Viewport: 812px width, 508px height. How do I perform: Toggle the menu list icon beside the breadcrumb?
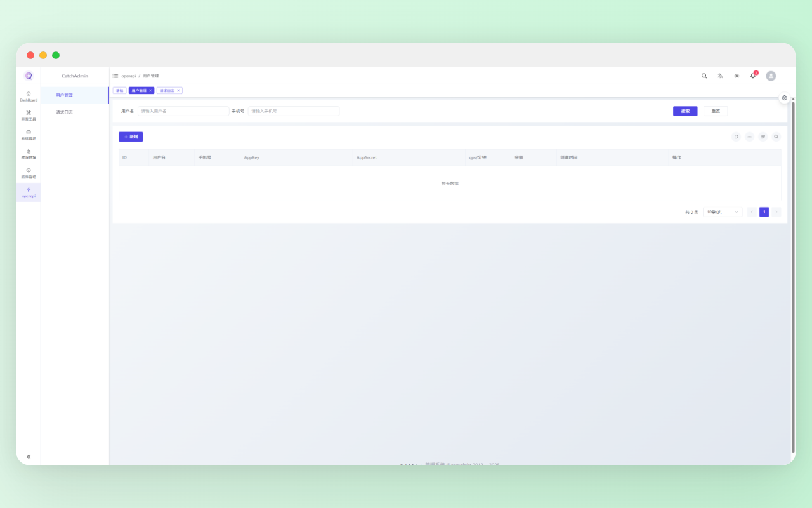point(115,76)
